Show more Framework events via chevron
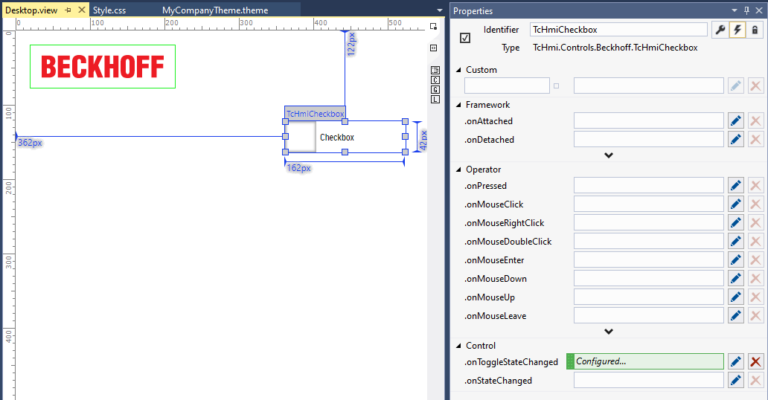 click(608, 155)
